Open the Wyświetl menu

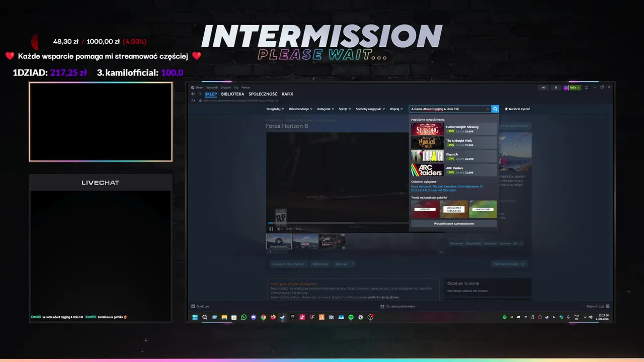click(212, 87)
